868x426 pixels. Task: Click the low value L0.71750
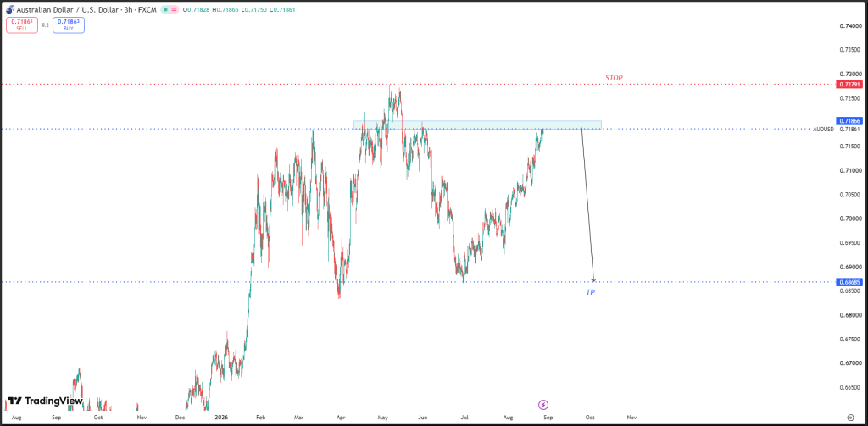click(x=254, y=10)
